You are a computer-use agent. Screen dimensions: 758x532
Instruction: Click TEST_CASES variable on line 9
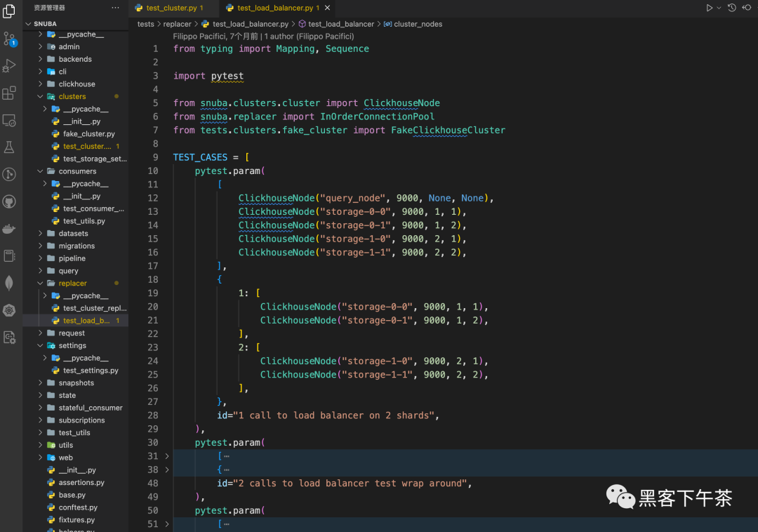[200, 157]
